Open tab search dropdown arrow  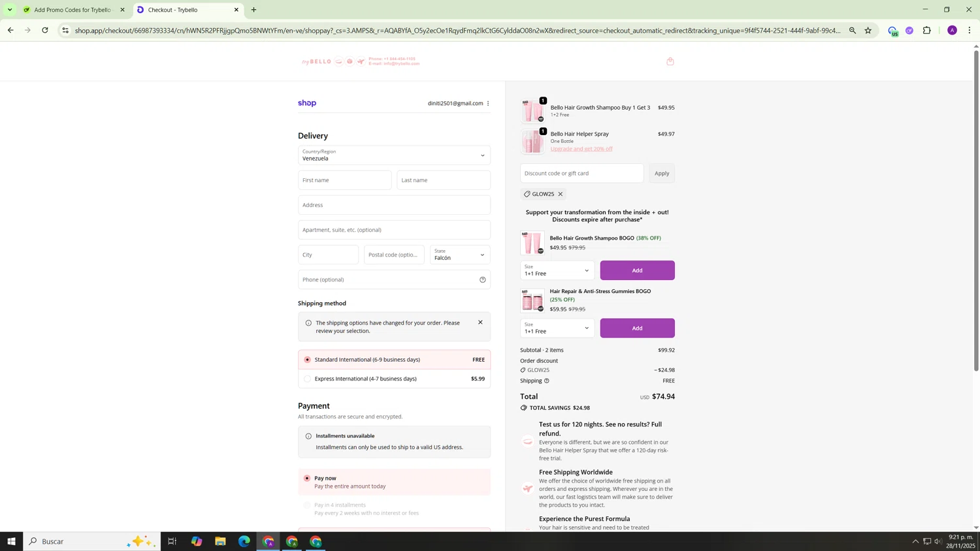[x=10, y=10]
